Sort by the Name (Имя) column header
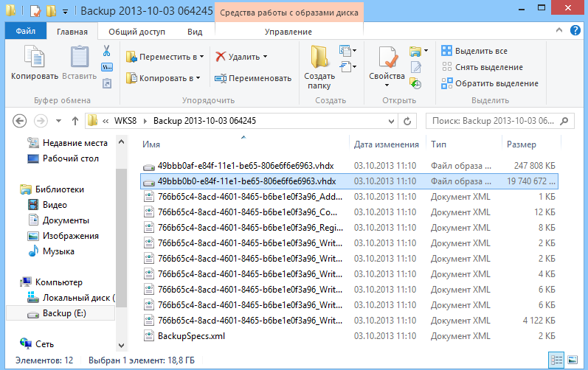The height and width of the screenshot is (370, 588). pos(151,144)
